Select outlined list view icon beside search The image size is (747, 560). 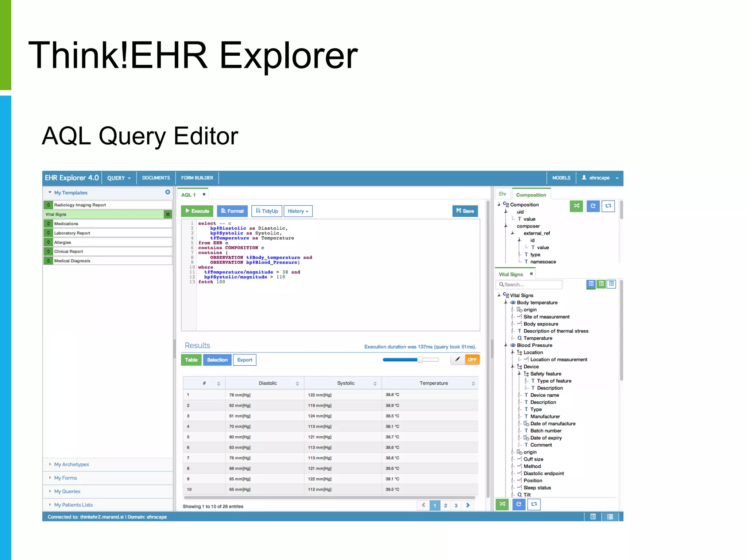click(x=611, y=284)
